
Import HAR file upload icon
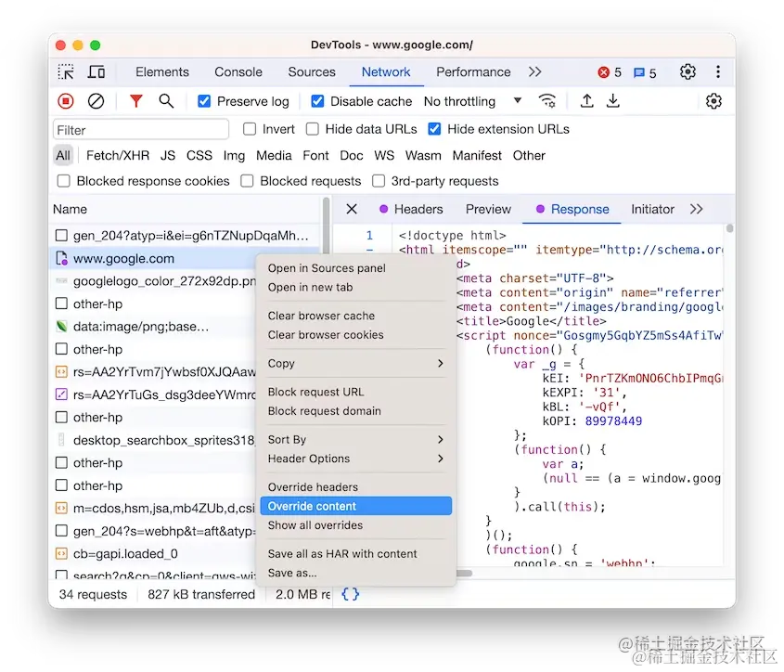(x=586, y=101)
